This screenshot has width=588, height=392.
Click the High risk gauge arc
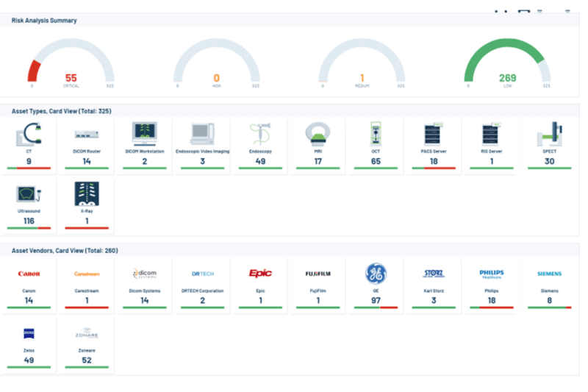(x=216, y=43)
